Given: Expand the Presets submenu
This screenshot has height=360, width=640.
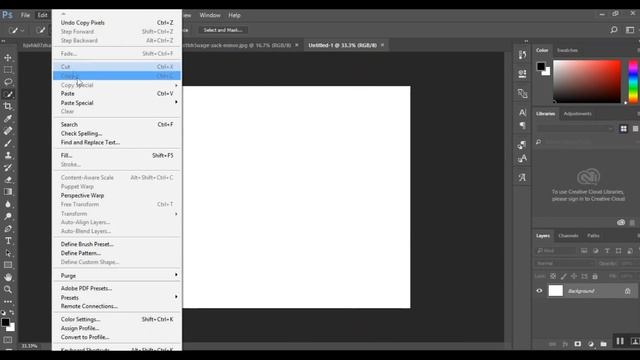Looking at the screenshot, I should point(117,298).
